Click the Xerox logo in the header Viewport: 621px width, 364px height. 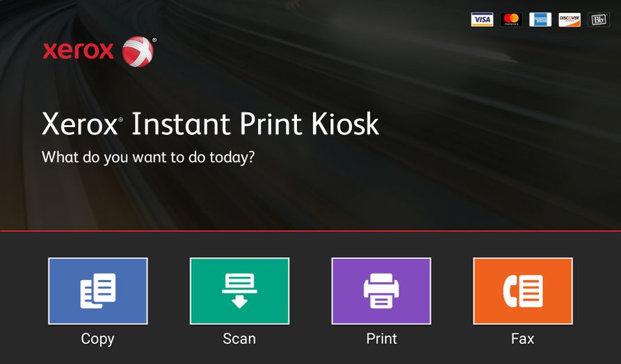click(x=99, y=51)
